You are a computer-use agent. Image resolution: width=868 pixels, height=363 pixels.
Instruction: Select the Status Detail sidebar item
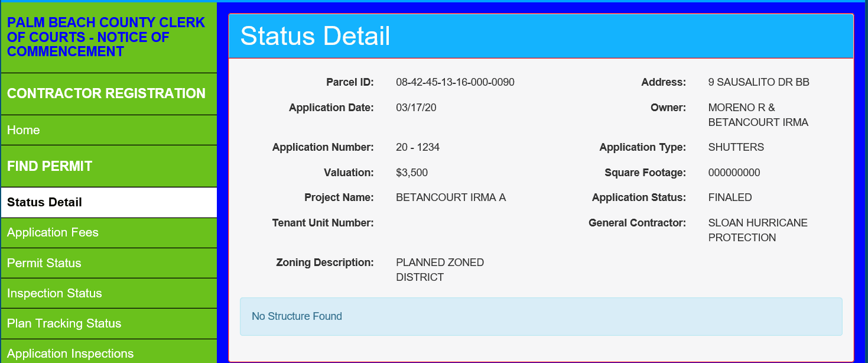pos(45,202)
